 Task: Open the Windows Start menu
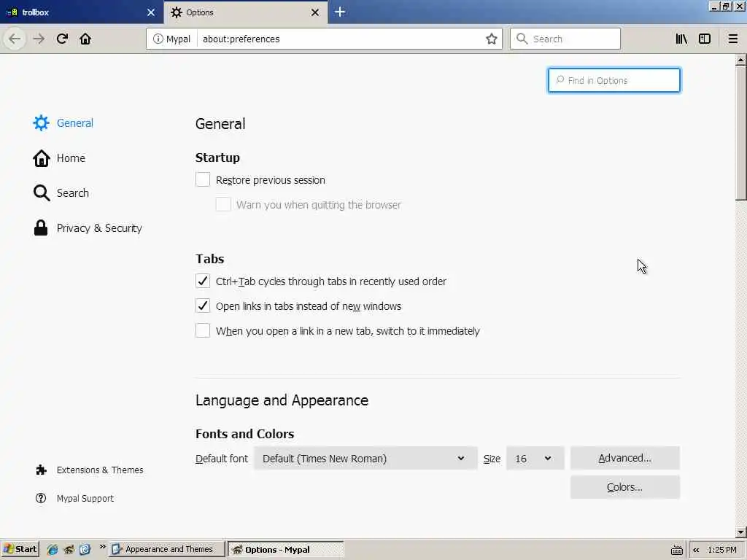[20, 549]
